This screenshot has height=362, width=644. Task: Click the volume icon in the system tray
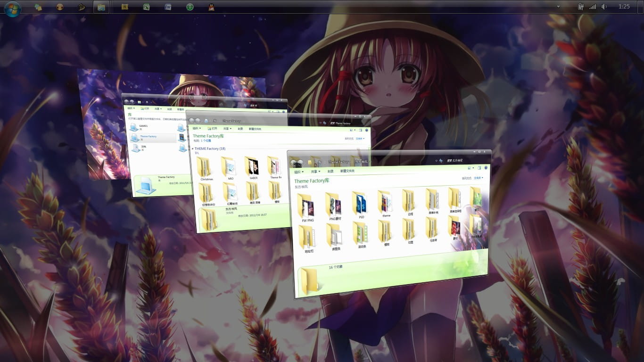pyautogui.click(x=604, y=7)
